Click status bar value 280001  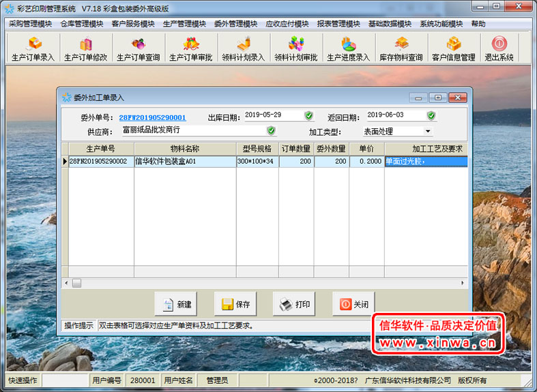click(x=143, y=380)
